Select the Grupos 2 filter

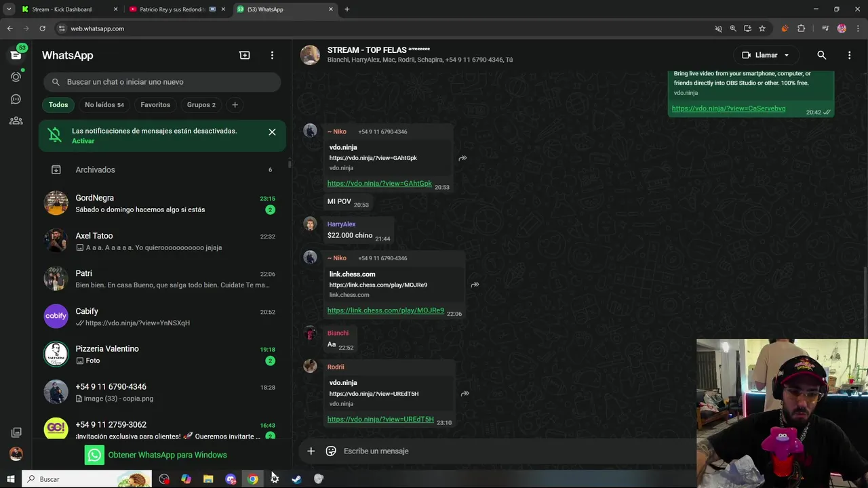point(201,105)
